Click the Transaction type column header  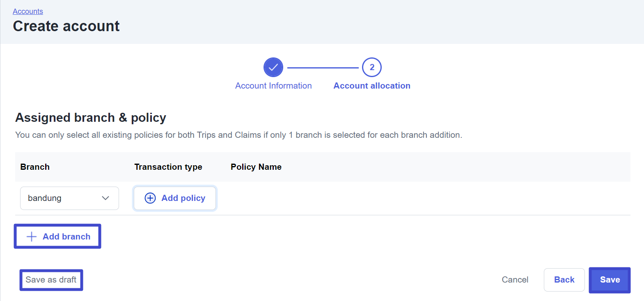pyautogui.click(x=168, y=167)
